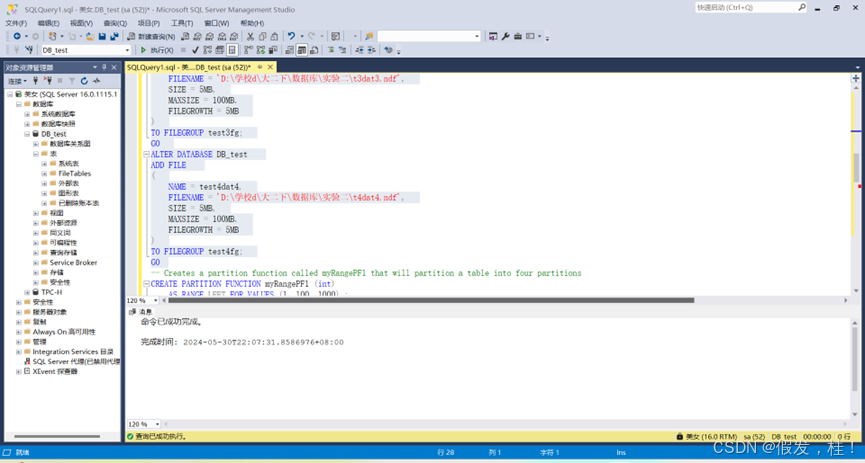Open the 文件(F) menu
865x463 pixels.
[16, 23]
